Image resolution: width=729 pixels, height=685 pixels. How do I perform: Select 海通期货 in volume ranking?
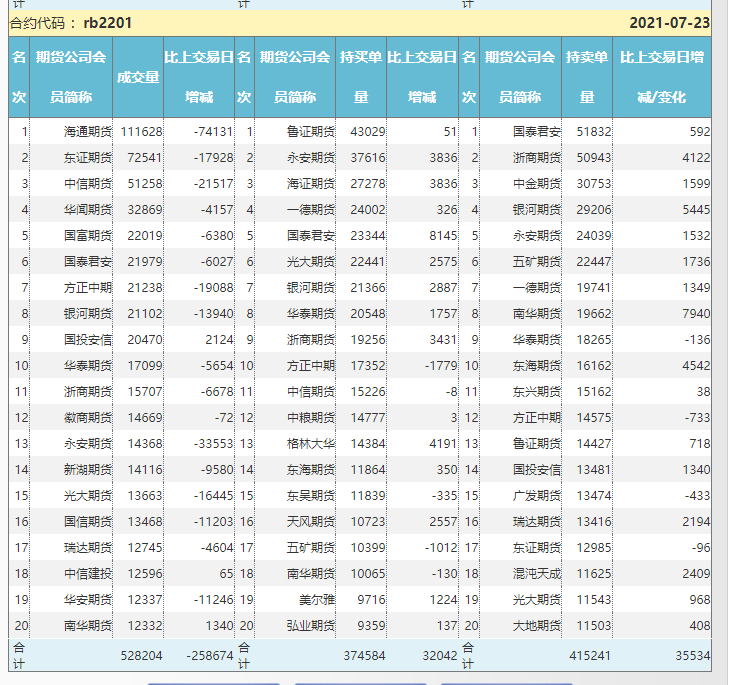pos(88,132)
